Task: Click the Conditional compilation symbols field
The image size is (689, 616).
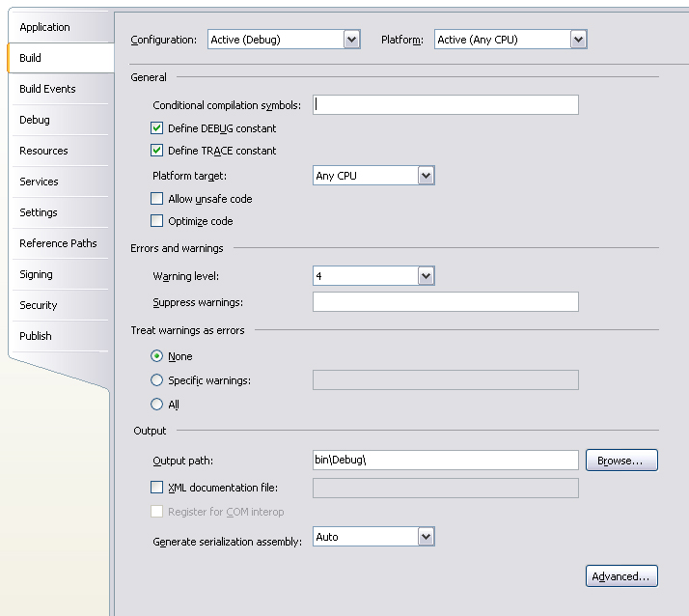Action: 446,105
